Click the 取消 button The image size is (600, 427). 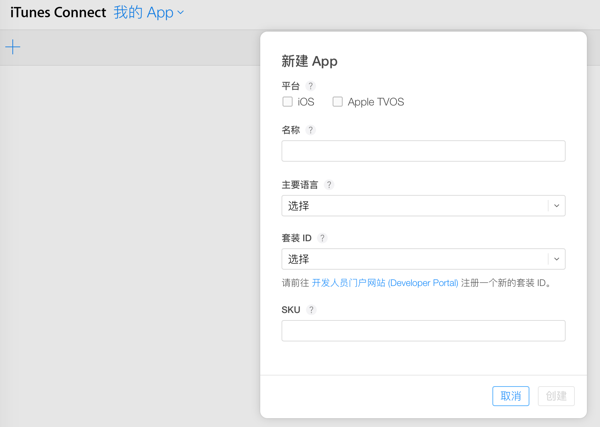click(x=510, y=396)
